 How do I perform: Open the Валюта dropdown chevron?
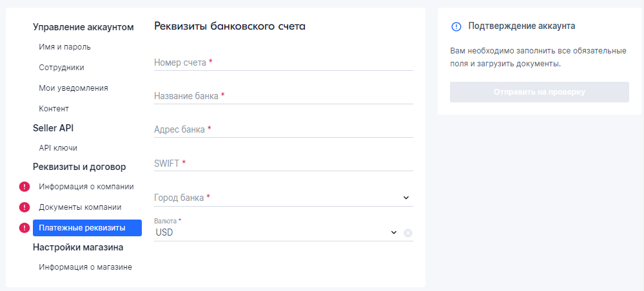[x=393, y=232]
